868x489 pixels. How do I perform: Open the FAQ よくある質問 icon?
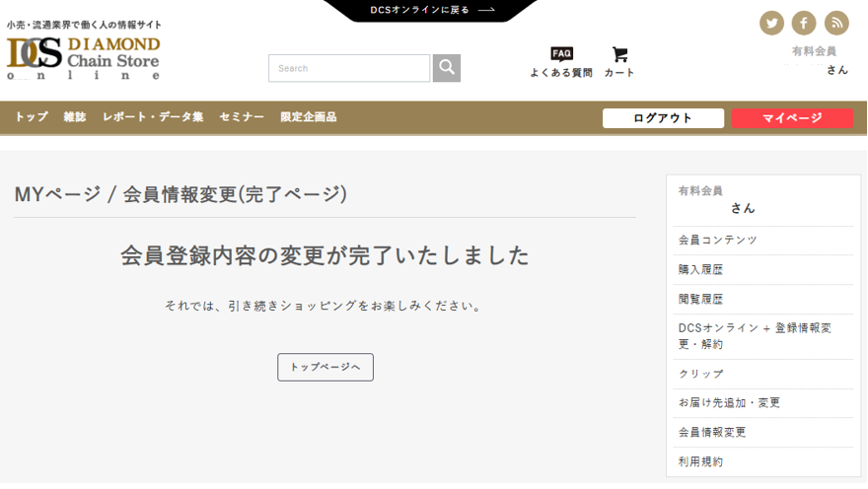coord(561,62)
